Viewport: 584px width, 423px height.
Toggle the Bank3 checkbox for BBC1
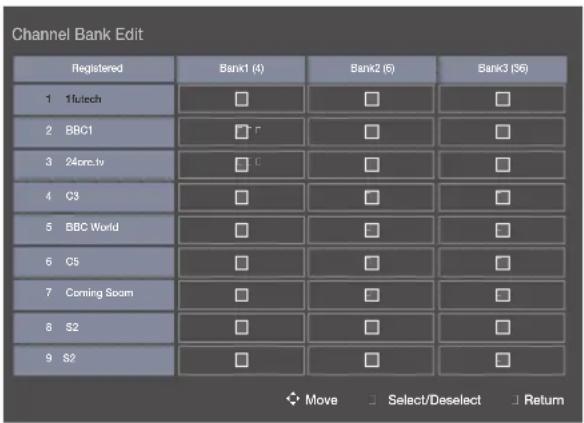[x=503, y=132]
